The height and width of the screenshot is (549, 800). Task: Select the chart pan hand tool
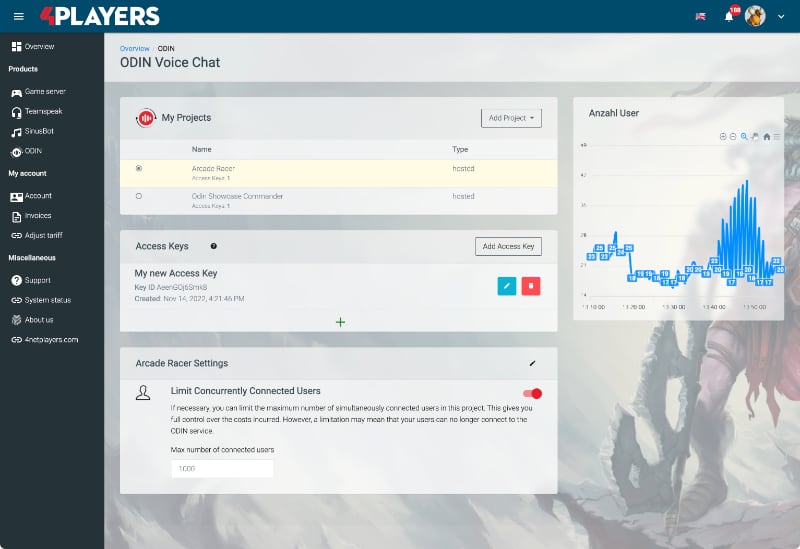[x=755, y=137]
